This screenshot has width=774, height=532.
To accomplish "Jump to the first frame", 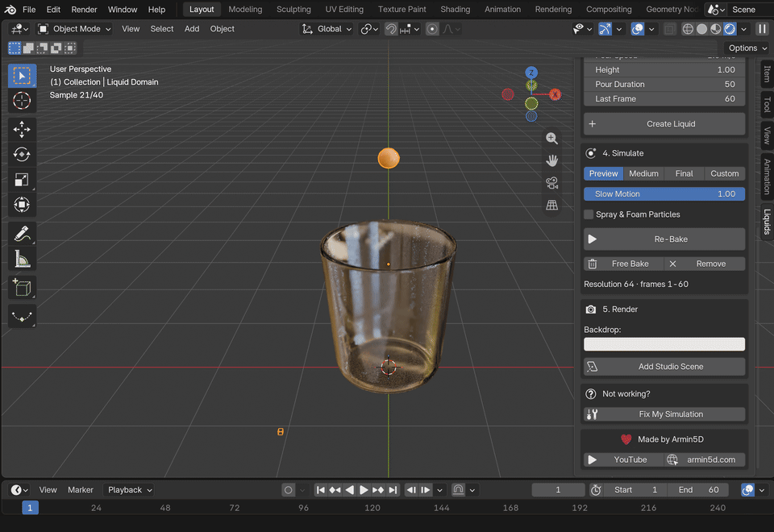I will (320, 490).
